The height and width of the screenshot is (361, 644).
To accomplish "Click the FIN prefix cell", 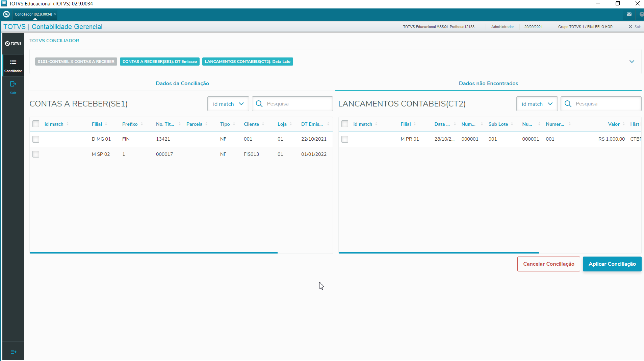I will pyautogui.click(x=126, y=139).
